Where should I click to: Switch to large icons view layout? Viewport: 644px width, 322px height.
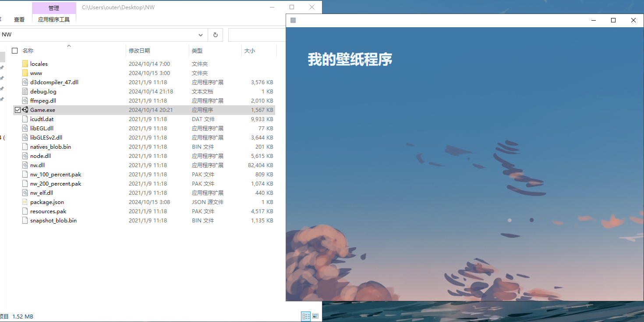[315, 316]
